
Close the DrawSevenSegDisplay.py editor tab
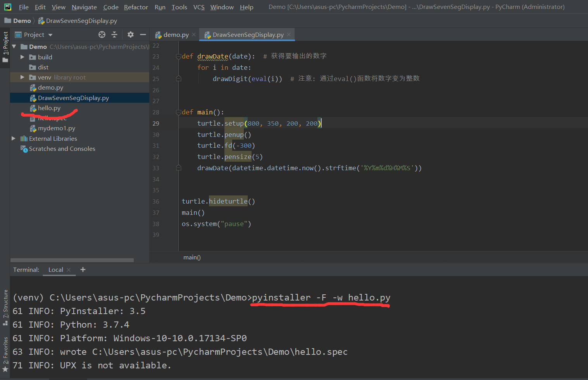click(289, 35)
